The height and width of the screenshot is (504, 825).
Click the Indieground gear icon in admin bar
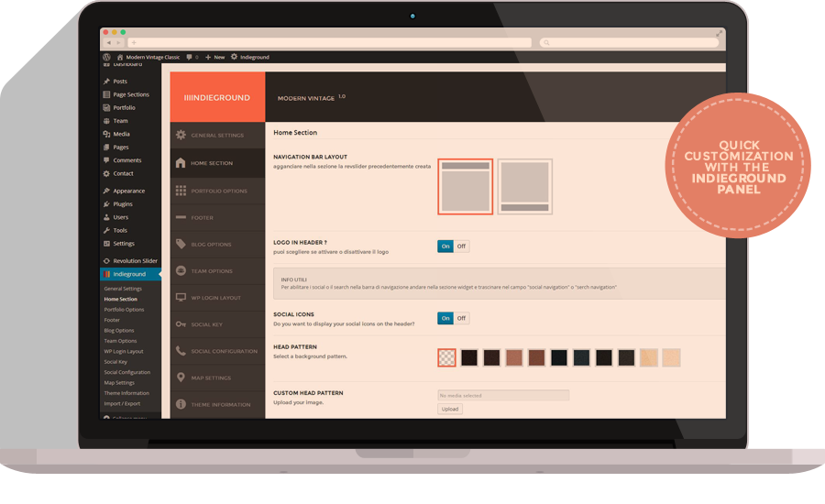coord(234,56)
